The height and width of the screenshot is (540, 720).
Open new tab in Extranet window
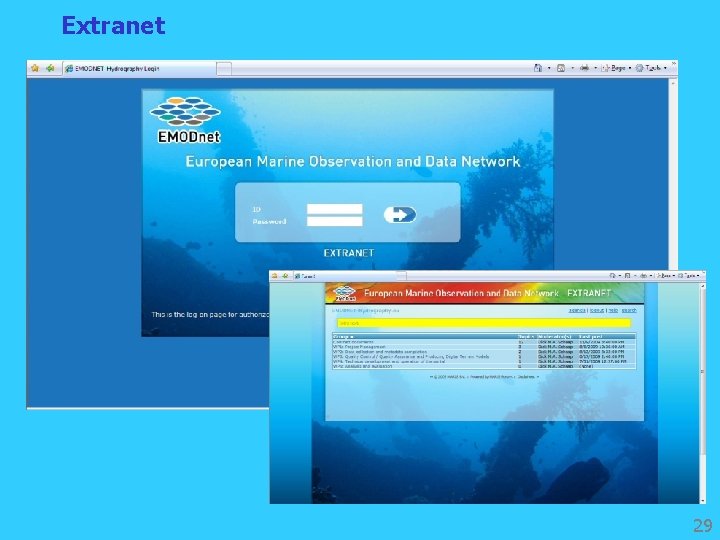401,276
